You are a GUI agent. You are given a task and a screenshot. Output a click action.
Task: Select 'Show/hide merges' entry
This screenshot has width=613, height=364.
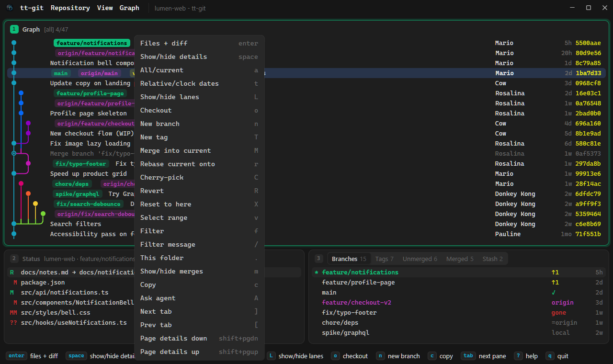click(199, 271)
